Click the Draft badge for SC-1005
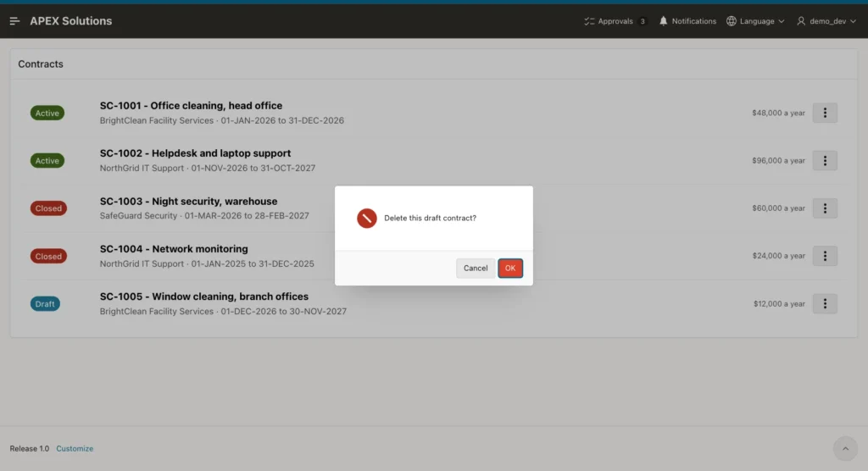This screenshot has width=868, height=471. [45, 304]
